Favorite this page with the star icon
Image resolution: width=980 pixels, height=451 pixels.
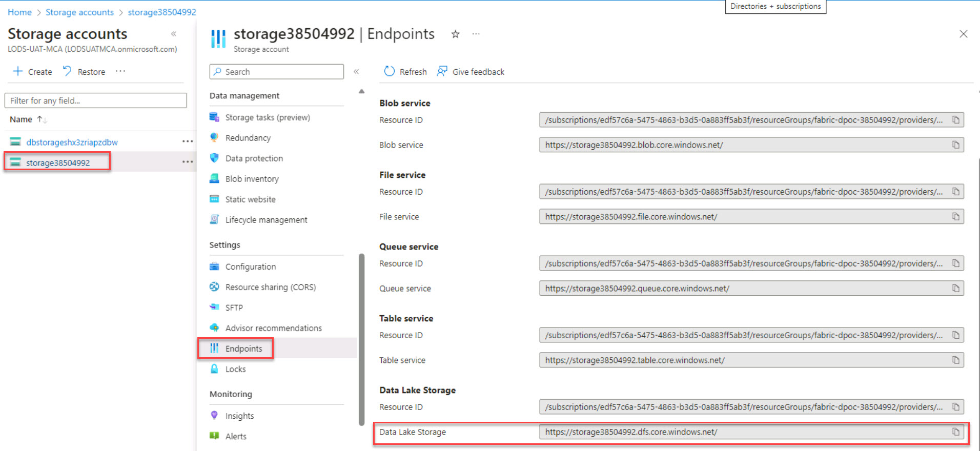click(455, 34)
